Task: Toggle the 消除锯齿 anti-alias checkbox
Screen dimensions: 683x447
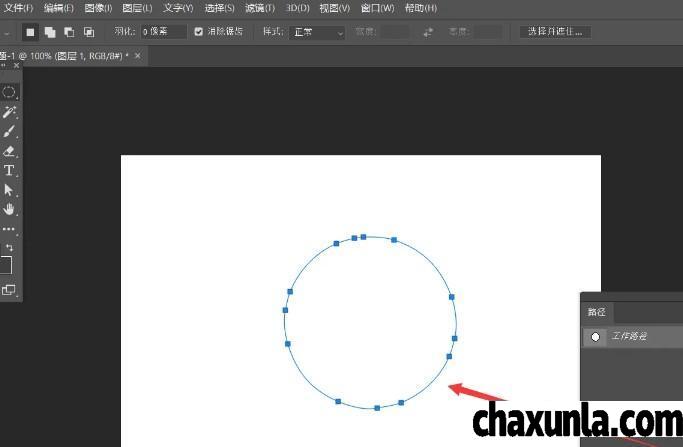Action: coord(198,32)
